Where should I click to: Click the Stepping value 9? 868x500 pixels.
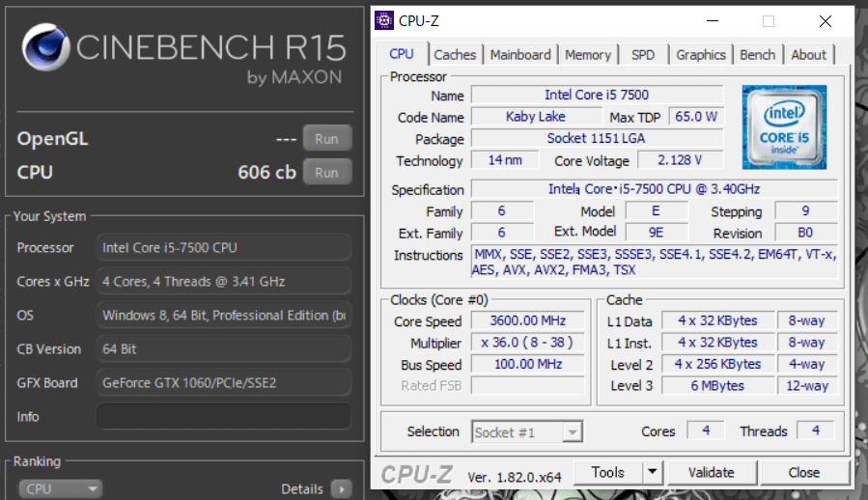tap(805, 210)
